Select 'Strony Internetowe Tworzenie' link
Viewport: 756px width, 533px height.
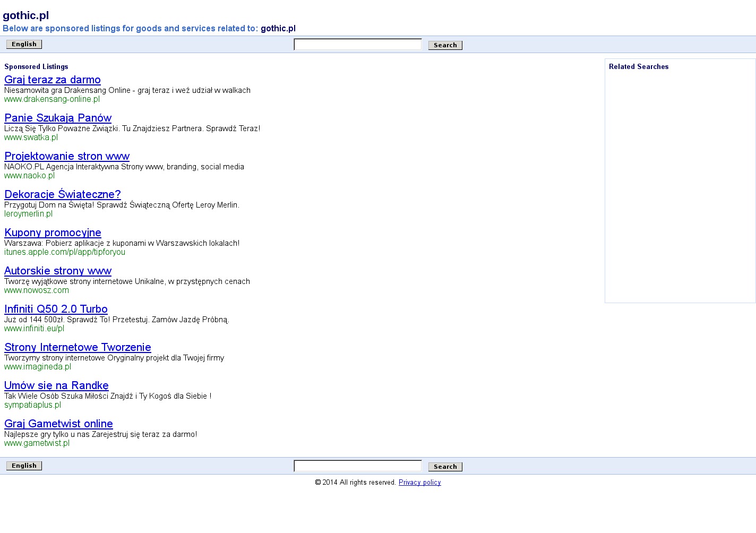[x=78, y=348]
